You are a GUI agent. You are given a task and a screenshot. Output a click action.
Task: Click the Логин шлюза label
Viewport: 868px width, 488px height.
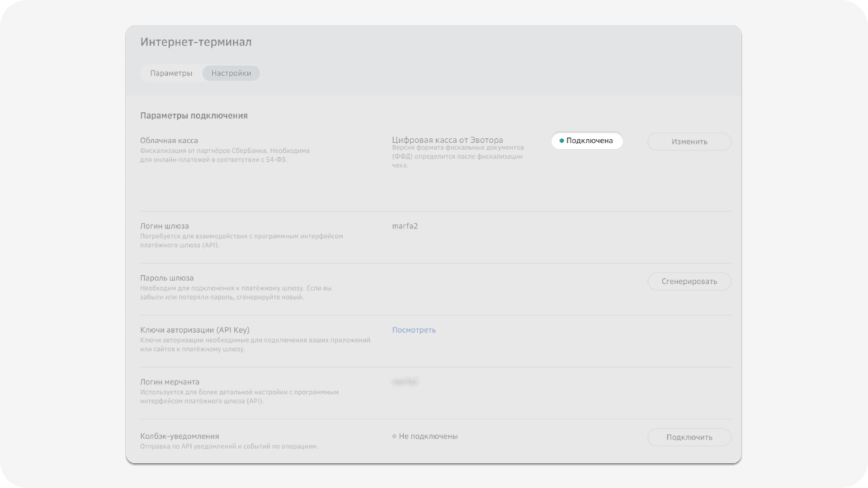pos(164,226)
